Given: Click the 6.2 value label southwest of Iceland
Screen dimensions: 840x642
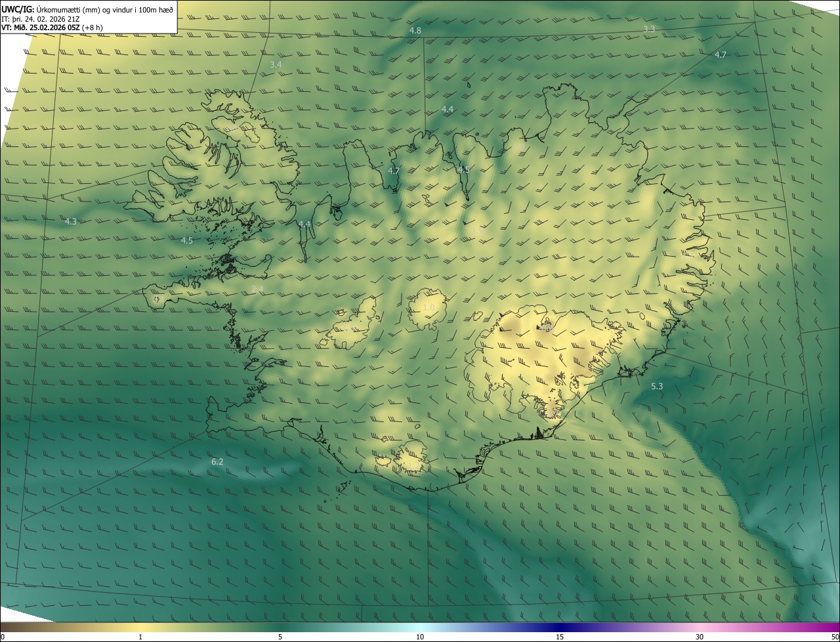Looking at the screenshot, I should (217, 462).
